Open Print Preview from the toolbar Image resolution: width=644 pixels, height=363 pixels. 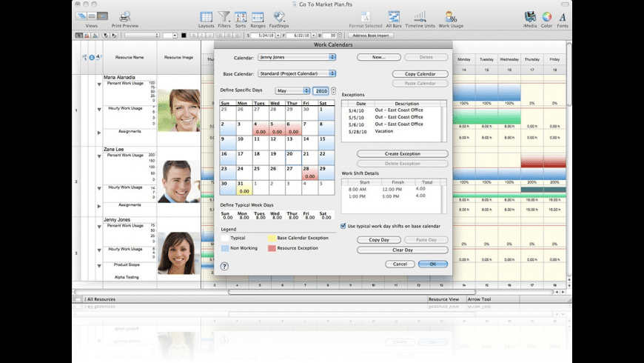125,17
